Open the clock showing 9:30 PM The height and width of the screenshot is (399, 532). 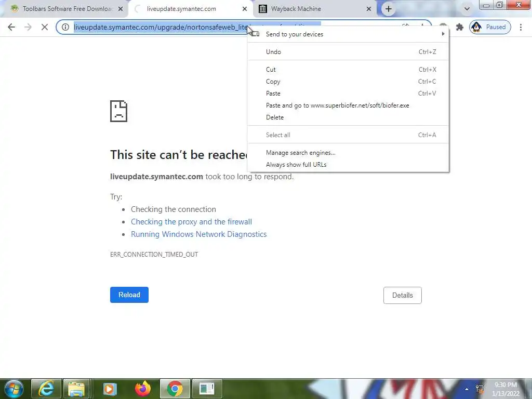pos(506,389)
